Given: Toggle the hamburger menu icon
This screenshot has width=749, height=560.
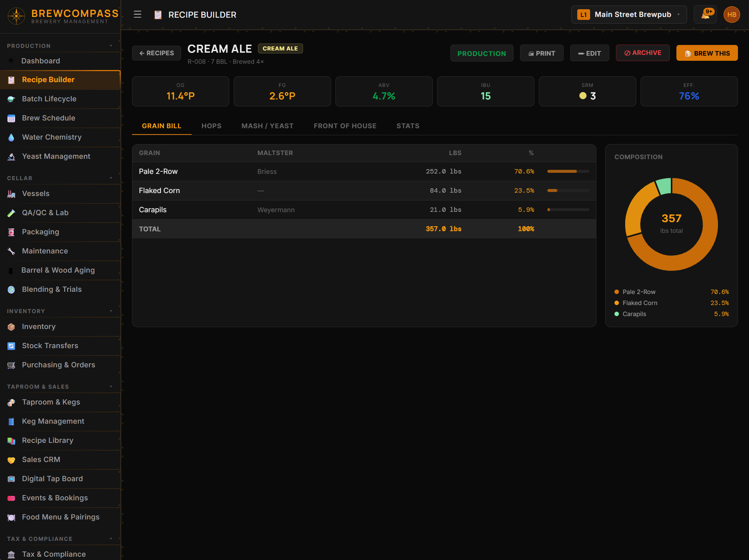Looking at the screenshot, I should [137, 15].
